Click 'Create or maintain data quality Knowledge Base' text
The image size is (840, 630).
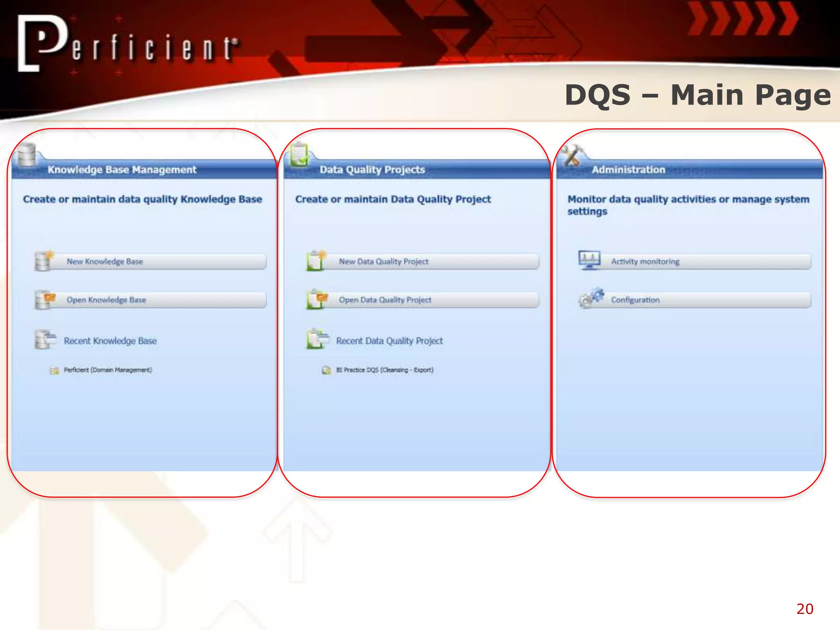pyautogui.click(x=142, y=199)
